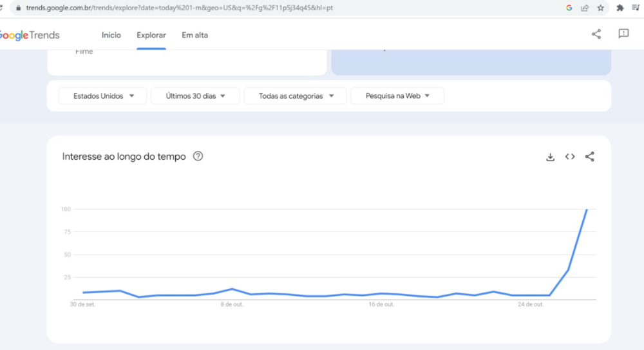
Task: Click the share icon in Trends header
Action: point(596,34)
